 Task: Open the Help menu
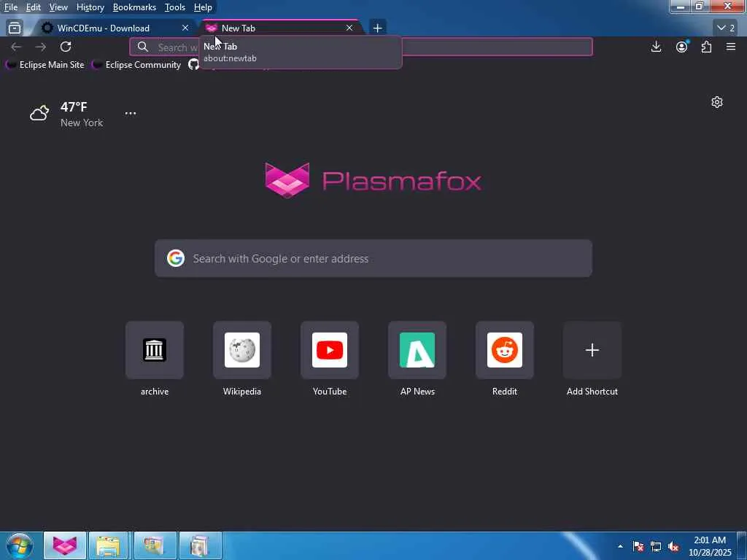203,7
